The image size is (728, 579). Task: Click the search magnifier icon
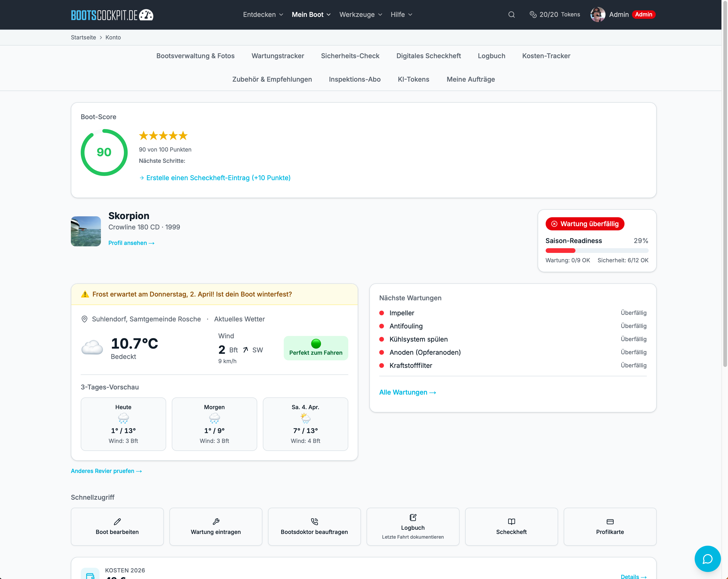point(511,15)
